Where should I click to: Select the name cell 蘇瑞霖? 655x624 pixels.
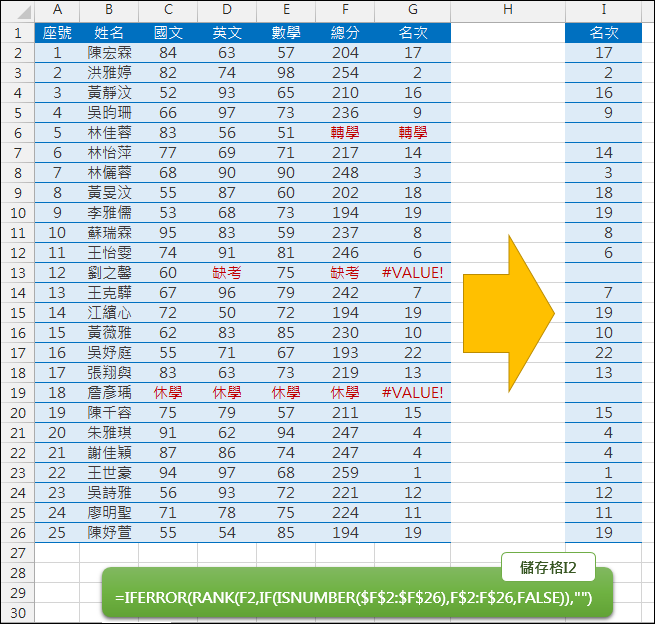[109, 233]
